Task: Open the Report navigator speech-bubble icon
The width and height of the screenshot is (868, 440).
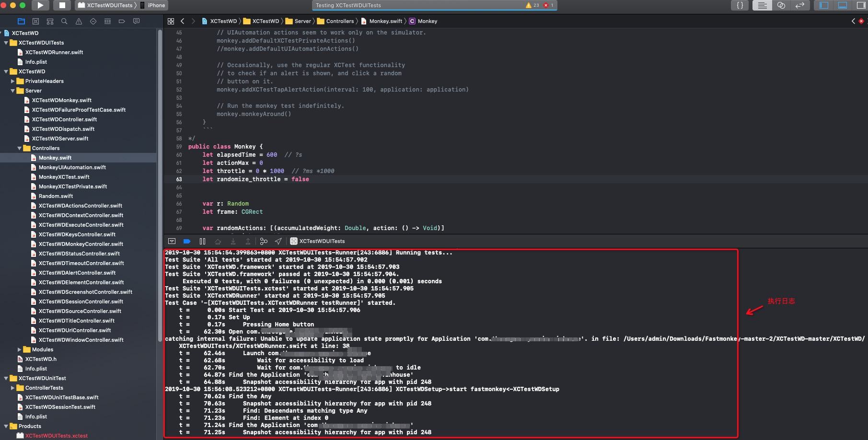Action: (x=136, y=21)
